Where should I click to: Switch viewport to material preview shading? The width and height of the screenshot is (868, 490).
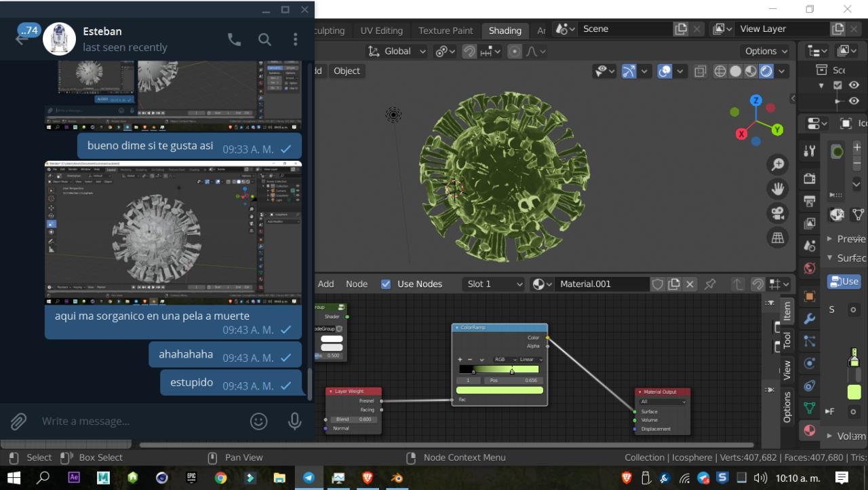click(751, 71)
